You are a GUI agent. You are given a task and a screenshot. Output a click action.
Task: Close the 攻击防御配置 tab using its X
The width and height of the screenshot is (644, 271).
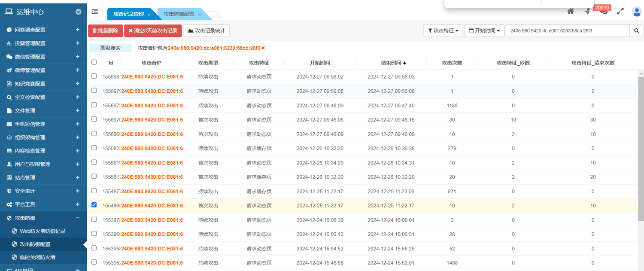tap(199, 15)
